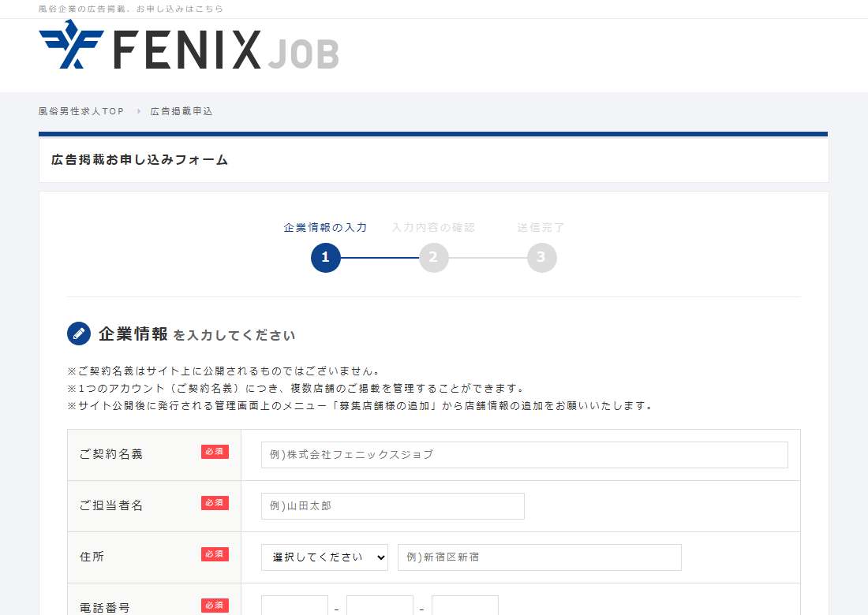
Task: Click the first 電話番号 input box
Action: [294, 606]
